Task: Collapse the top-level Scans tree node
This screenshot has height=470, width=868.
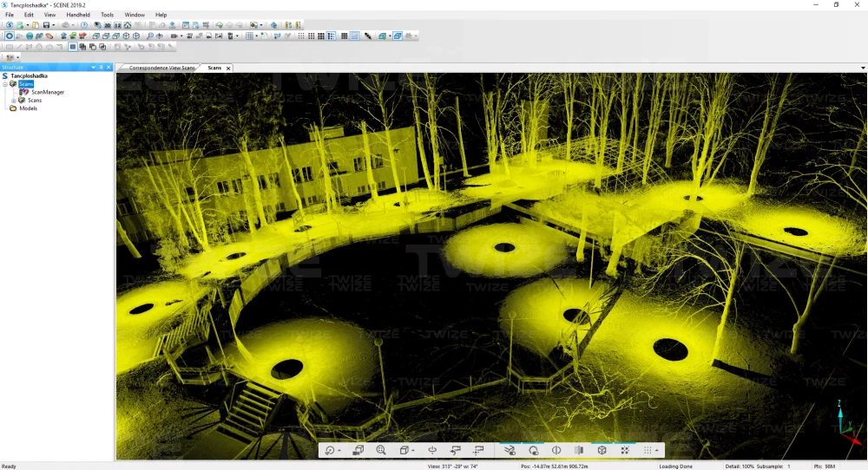Action: tap(5, 84)
